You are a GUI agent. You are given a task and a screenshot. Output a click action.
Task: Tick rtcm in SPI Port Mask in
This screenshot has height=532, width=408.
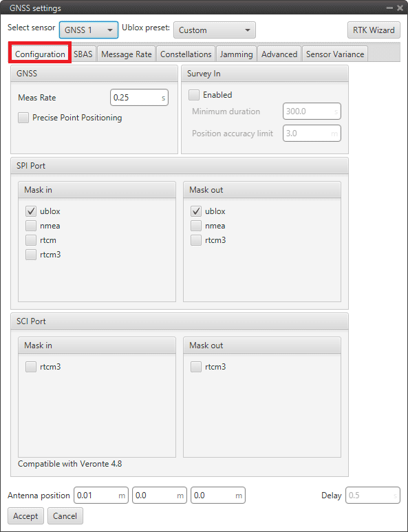31,240
